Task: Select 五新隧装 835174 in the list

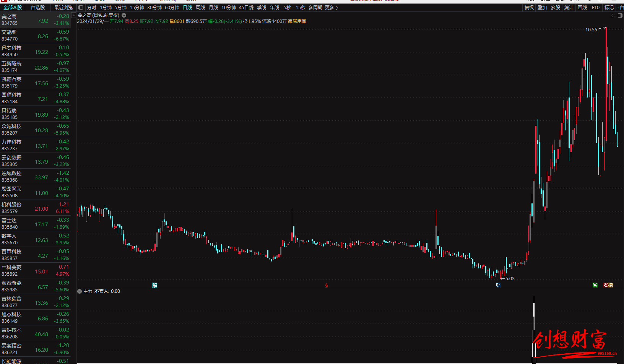Action: pyautogui.click(x=35, y=67)
